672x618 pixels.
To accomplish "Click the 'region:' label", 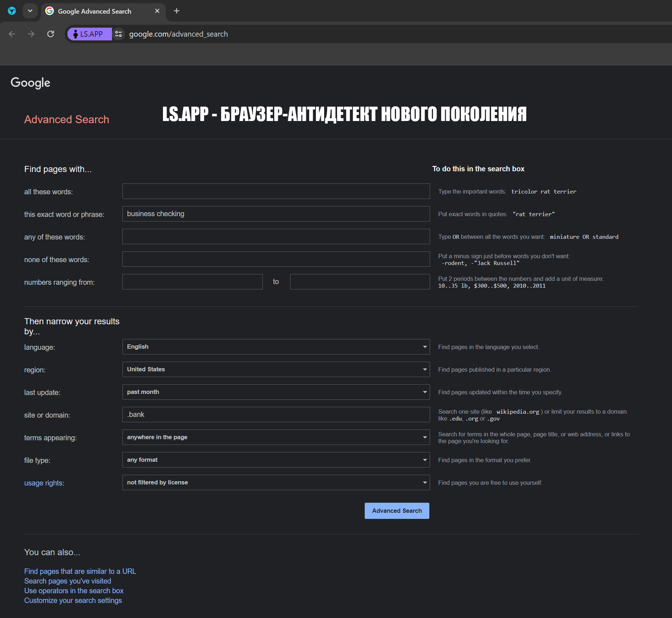I will (35, 370).
